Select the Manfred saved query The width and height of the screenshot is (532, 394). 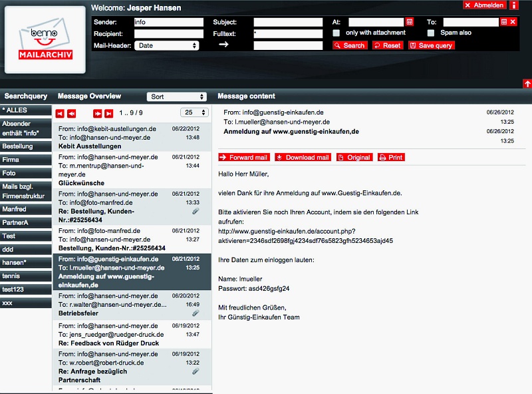26,209
